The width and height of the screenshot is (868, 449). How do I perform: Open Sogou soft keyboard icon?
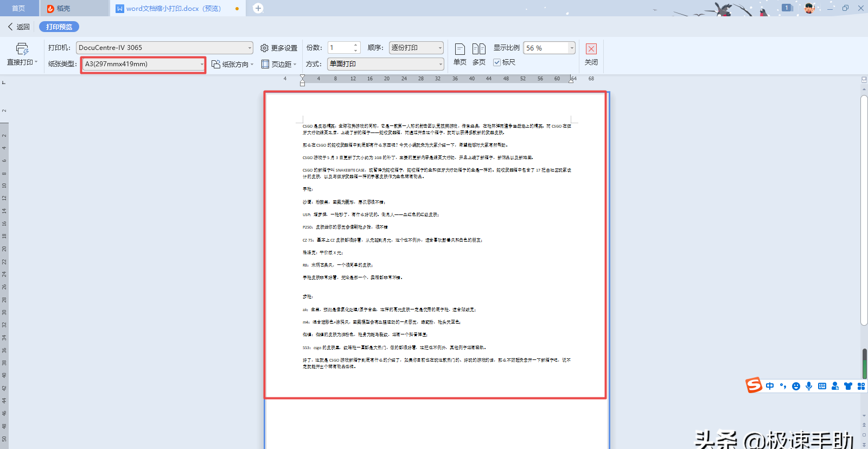822,386
